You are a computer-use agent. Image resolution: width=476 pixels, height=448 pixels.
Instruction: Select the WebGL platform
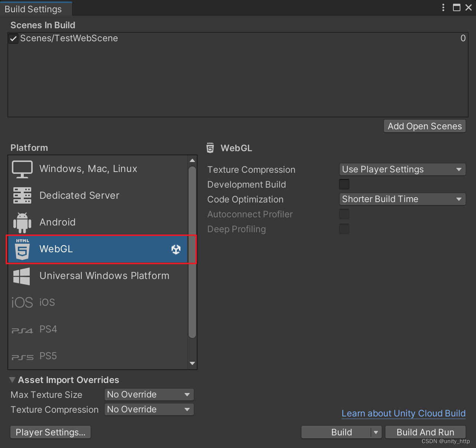(98, 249)
